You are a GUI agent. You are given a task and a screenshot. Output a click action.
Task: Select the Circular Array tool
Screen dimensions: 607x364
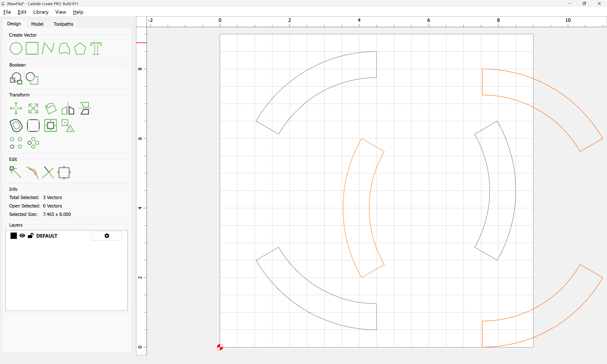point(33,143)
